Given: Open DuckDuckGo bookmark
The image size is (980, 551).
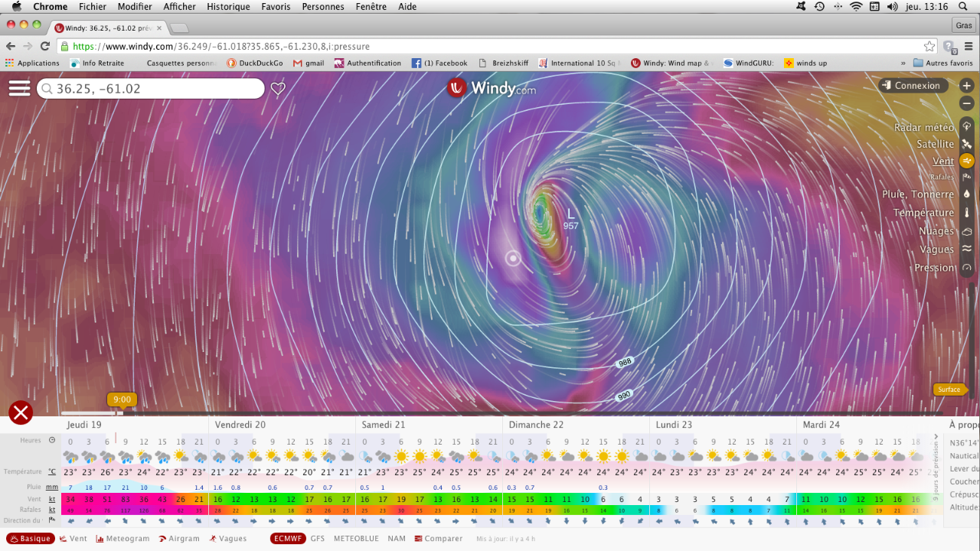Looking at the screenshot, I should (254, 63).
